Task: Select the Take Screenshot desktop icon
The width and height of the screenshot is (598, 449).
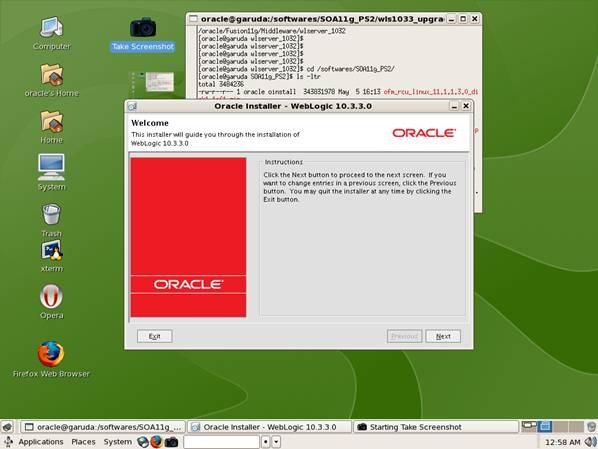Action: coord(143,34)
